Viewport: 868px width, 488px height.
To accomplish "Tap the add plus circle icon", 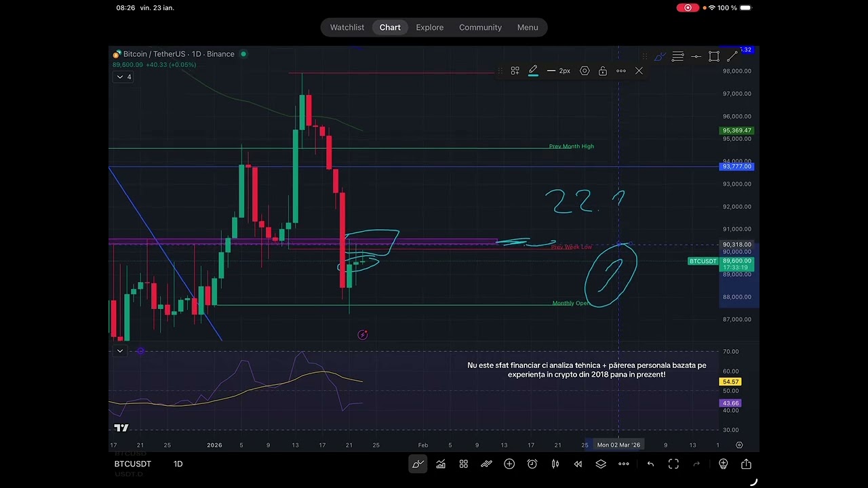I will point(509,464).
